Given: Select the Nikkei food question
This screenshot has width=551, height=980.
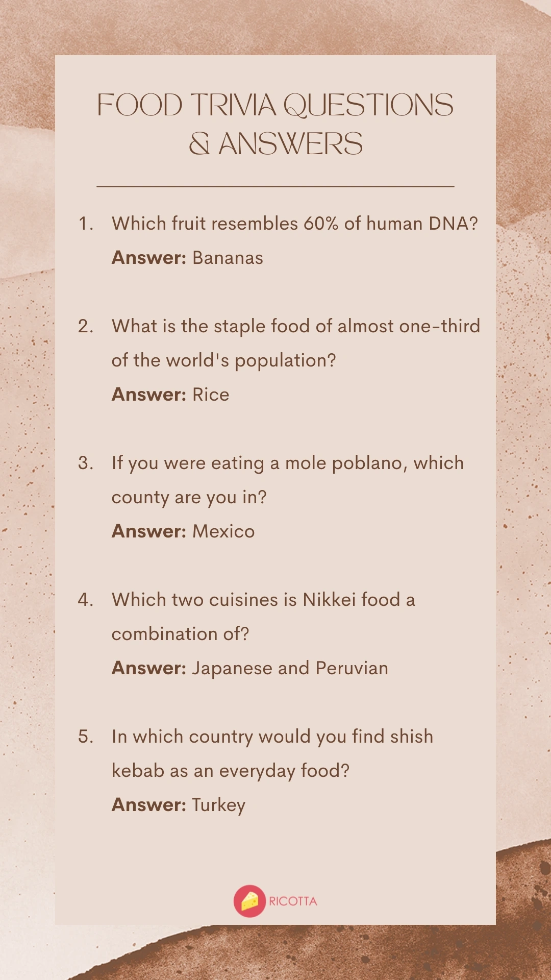Looking at the screenshot, I should coord(263,617).
